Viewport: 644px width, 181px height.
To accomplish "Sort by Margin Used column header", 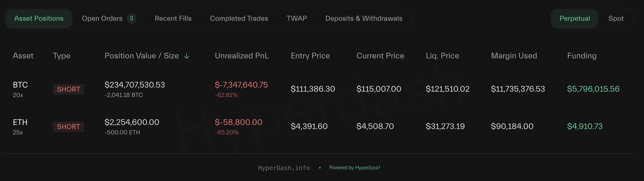I will (x=514, y=56).
